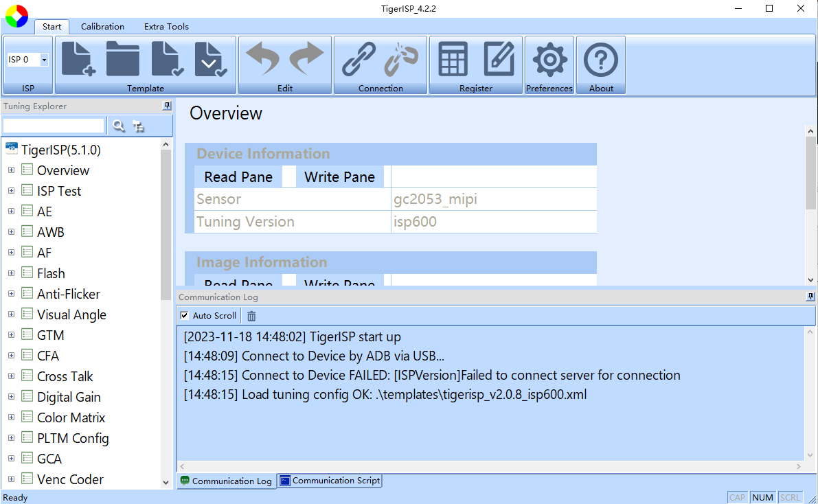Undo the last edit

(x=262, y=59)
